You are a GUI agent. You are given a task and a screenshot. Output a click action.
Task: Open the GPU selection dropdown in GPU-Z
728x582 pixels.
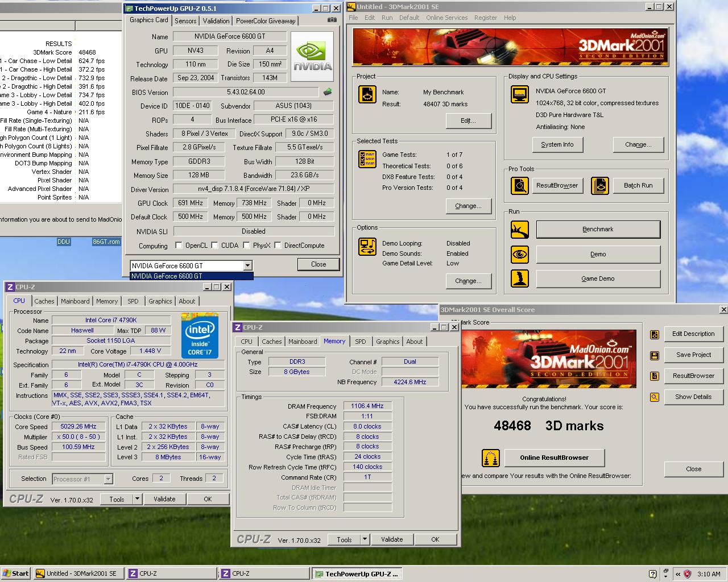247,265
